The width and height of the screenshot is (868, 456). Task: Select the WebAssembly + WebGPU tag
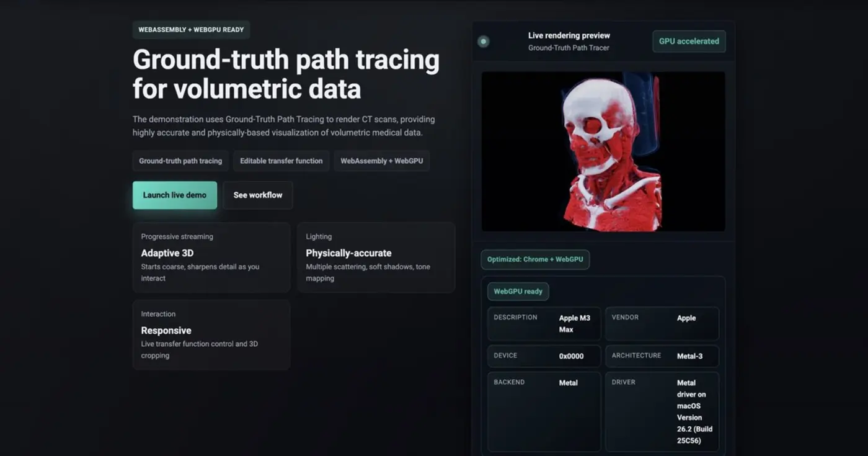[x=381, y=161]
